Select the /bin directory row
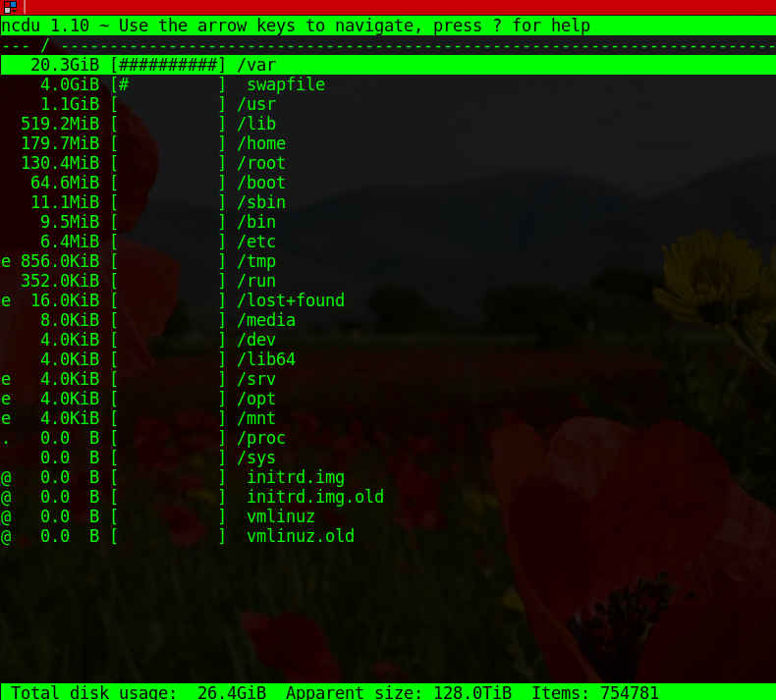Image resolution: width=776 pixels, height=700 pixels. pos(388,222)
